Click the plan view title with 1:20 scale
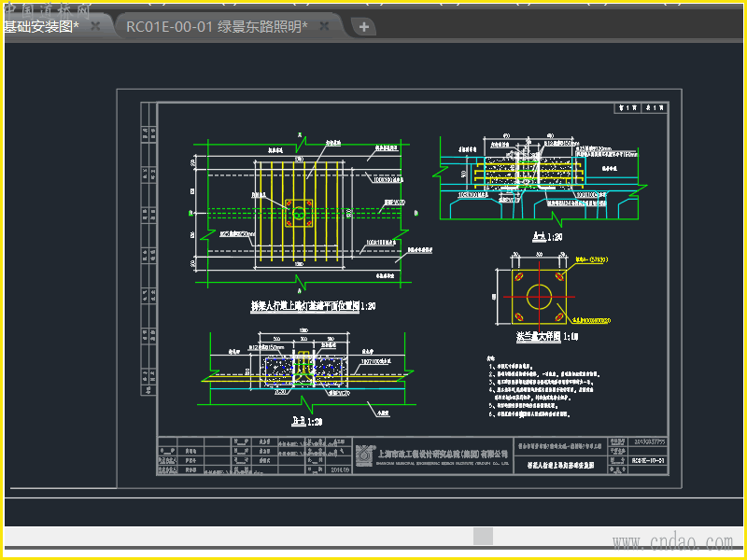Image resolution: width=747 pixels, height=560 pixels. click(x=313, y=306)
